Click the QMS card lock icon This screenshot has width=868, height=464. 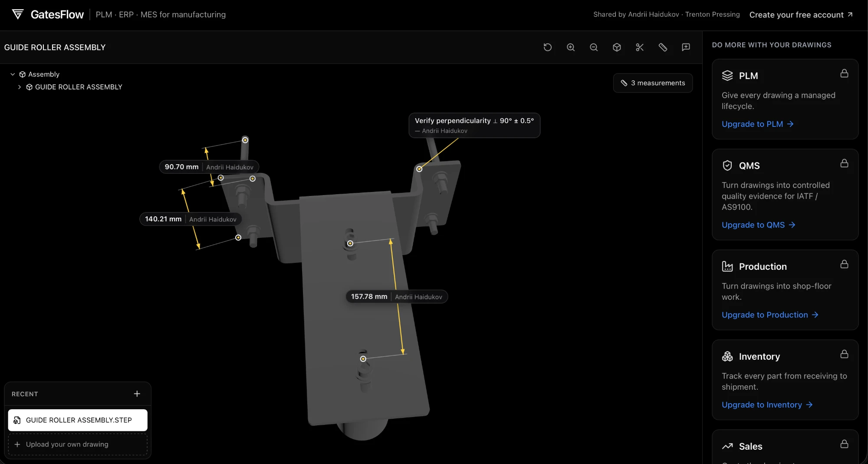point(844,163)
